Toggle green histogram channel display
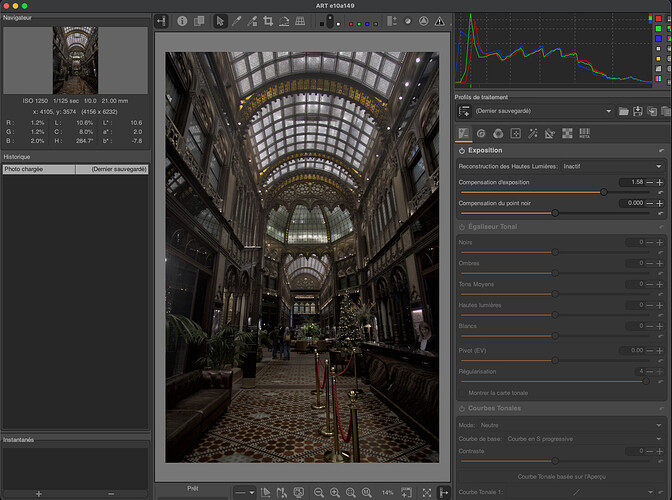672x500 pixels. (x=659, y=29)
